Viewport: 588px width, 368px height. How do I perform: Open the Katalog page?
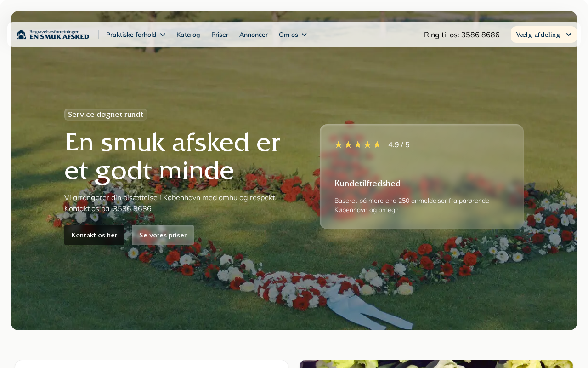tap(188, 34)
